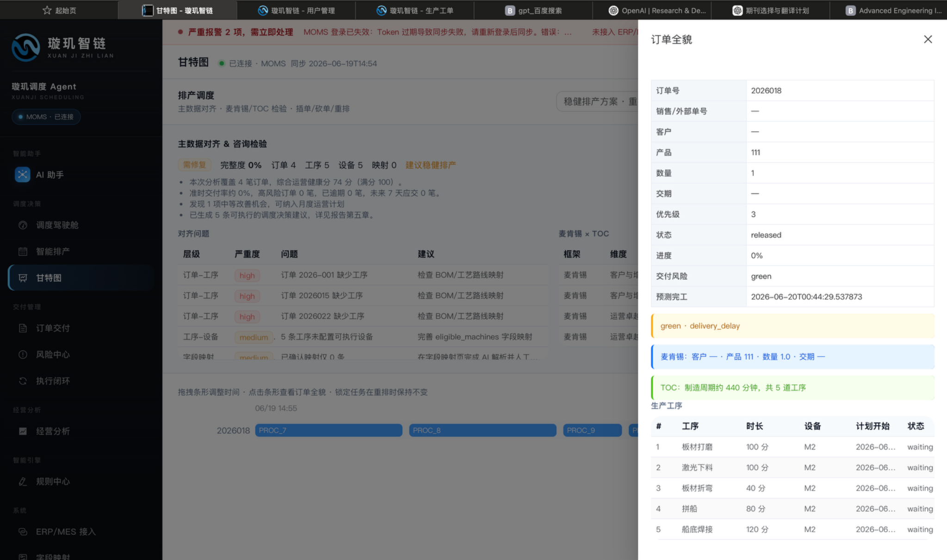This screenshot has width=947, height=560.
Task: Switch to 璇玑智链 - 用户管理 tab
Action: click(296, 10)
